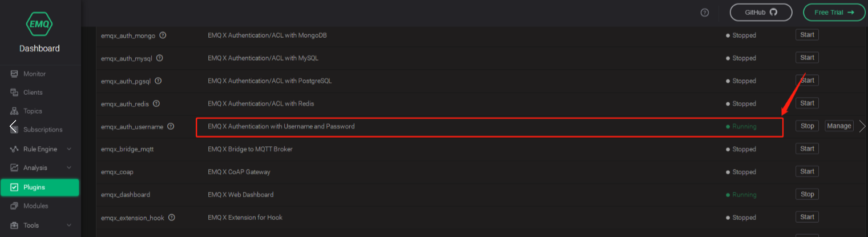The image size is (868, 237).
Task: Stop the emqx_auth_username plugin
Action: pyautogui.click(x=807, y=126)
